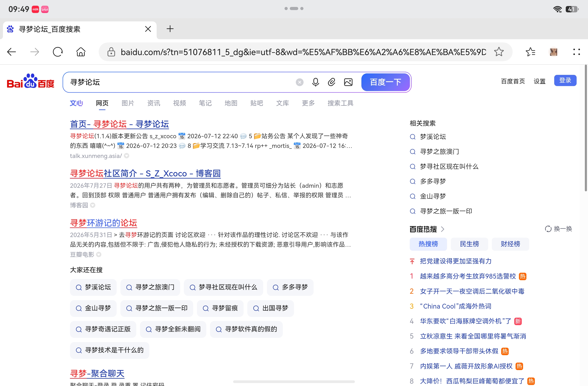Select the 热搜榜 tab
Image resolution: width=588 pixels, height=386 pixels.
[x=428, y=244]
